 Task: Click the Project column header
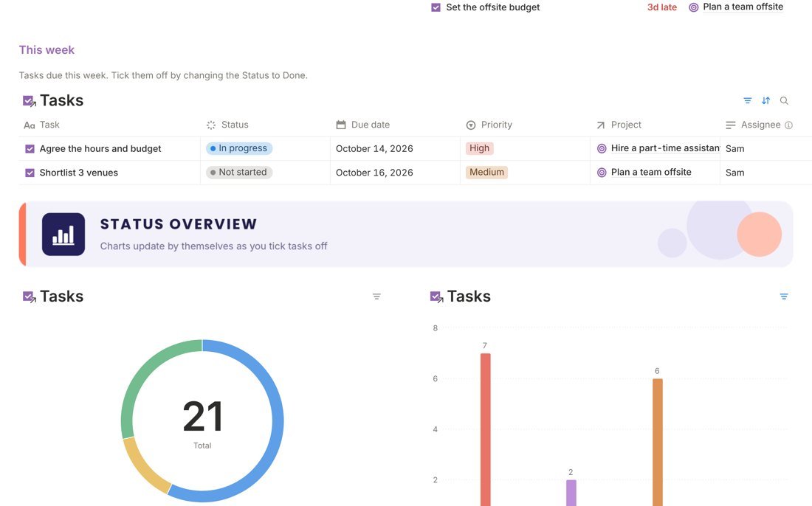pos(655,125)
